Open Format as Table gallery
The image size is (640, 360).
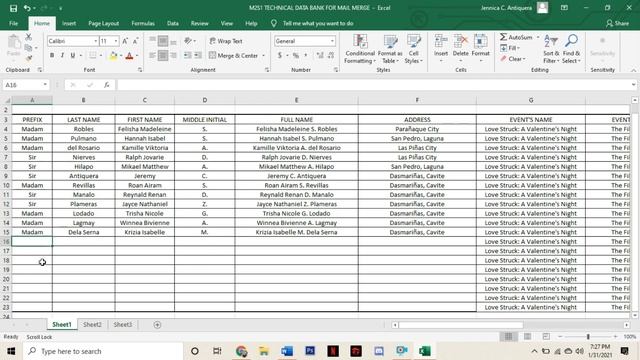(390, 49)
